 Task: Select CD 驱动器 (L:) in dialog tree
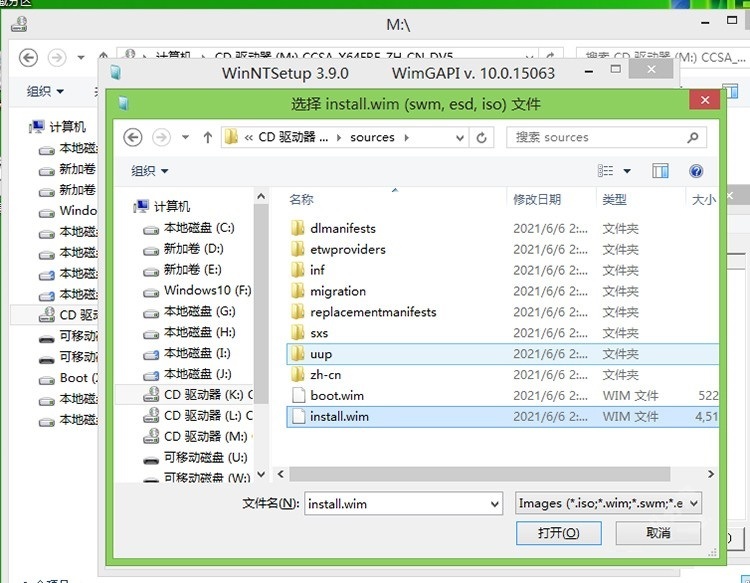[199, 415]
